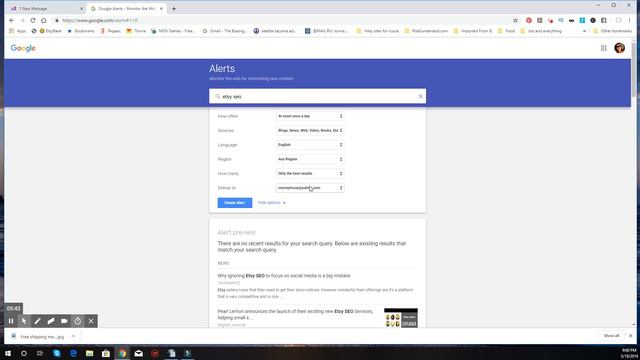This screenshot has height=360, width=640.
Task: Open File Explorer from the taskbar
Action: [89, 353]
